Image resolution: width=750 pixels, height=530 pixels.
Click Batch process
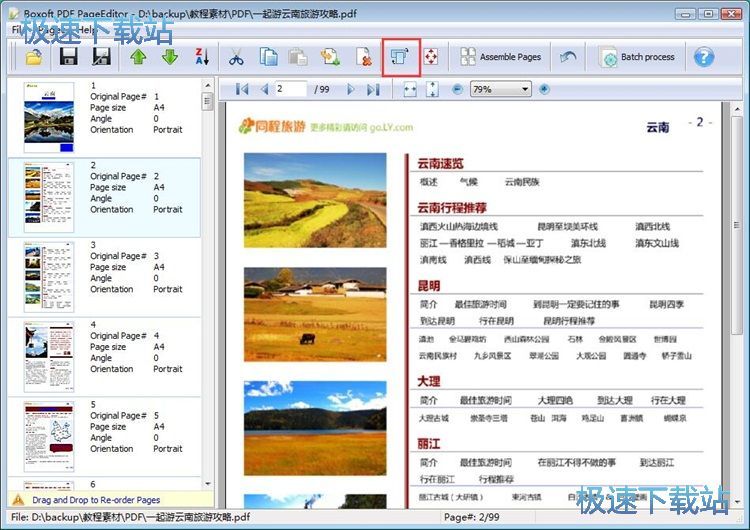coord(638,57)
